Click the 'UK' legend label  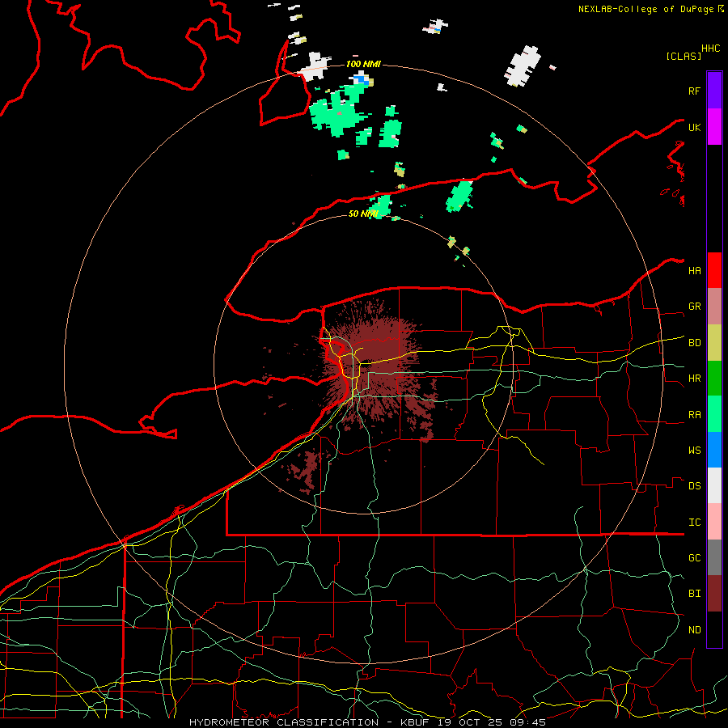click(694, 127)
